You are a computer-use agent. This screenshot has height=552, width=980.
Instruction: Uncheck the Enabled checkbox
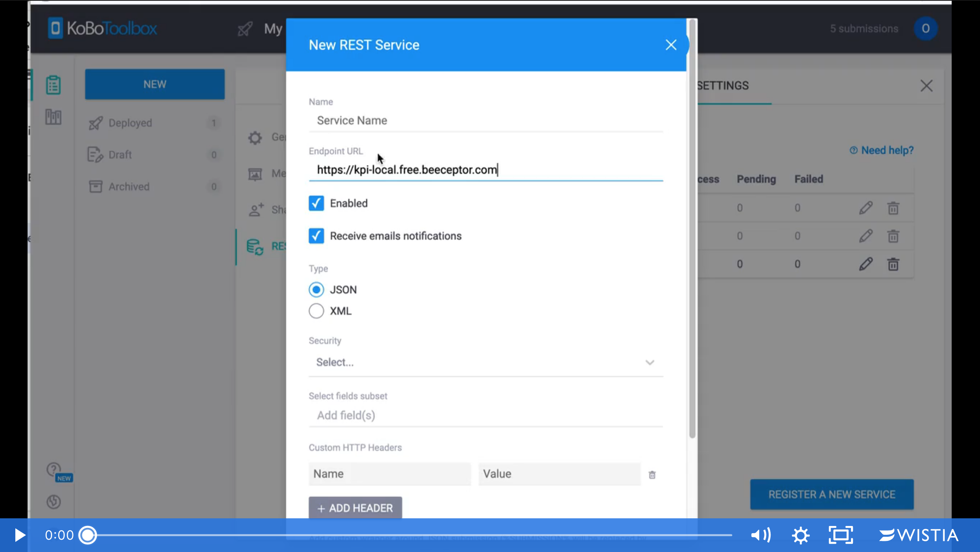pyautogui.click(x=316, y=203)
